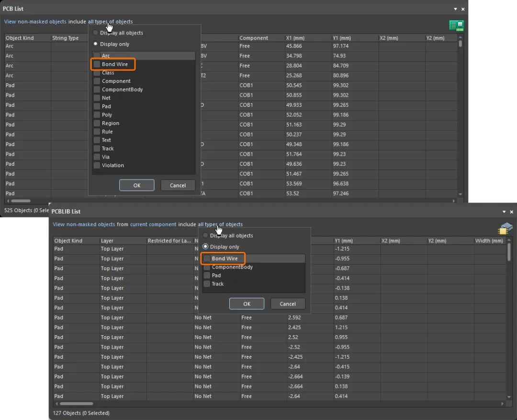
Task: Enable the Class checkbox
Action: 97,73
